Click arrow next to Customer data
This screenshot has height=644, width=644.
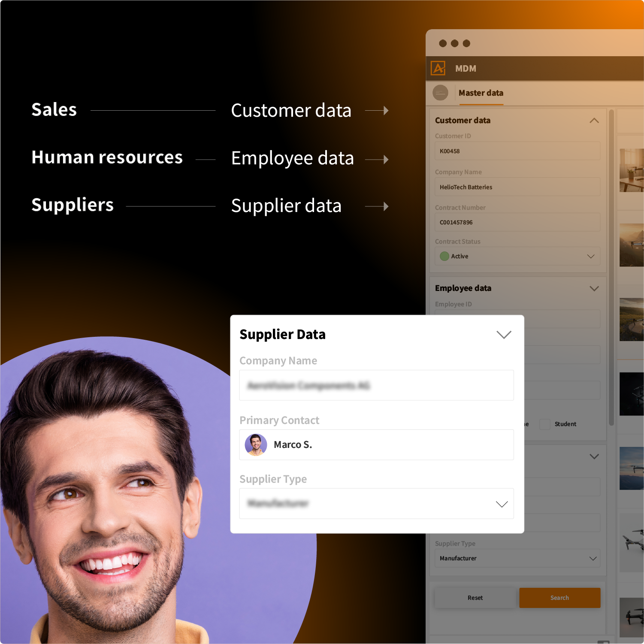(x=377, y=111)
